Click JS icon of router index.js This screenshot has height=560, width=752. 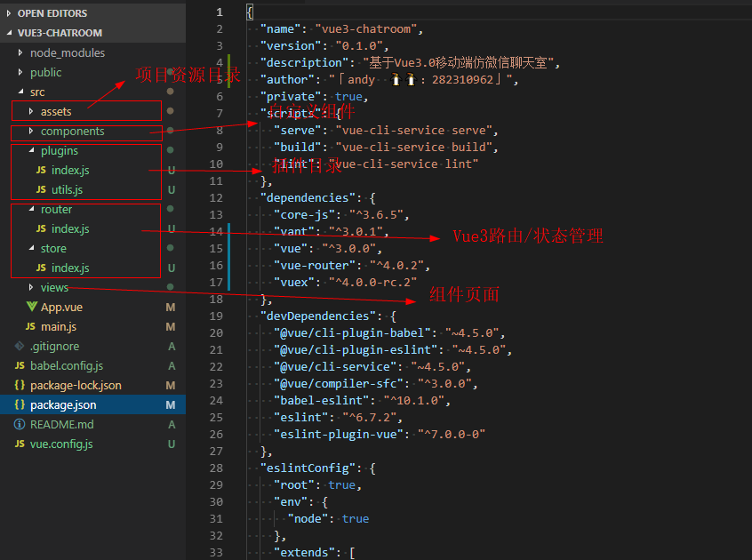41,228
